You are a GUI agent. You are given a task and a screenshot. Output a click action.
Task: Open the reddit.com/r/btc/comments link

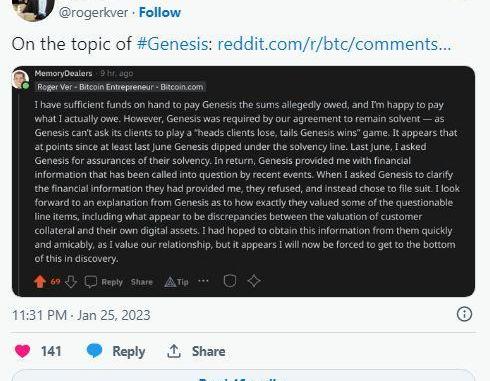click(334, 44)
